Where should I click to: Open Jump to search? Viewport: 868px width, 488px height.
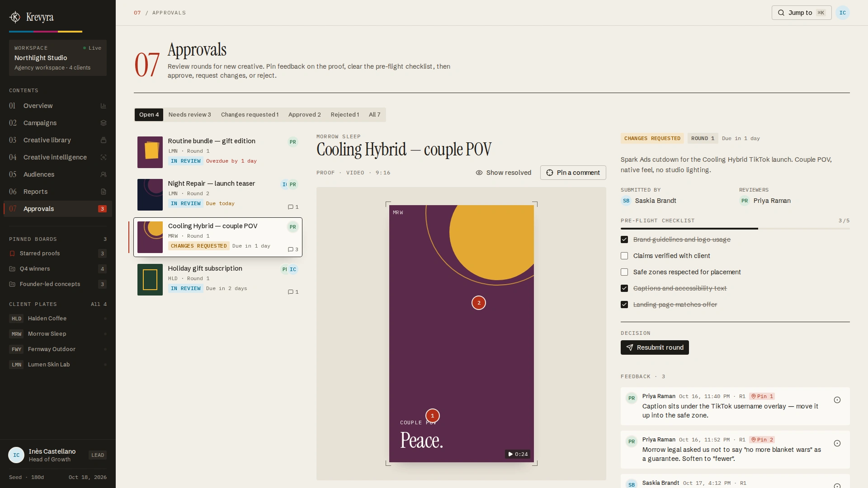pyautogui.click(x=801, y=13)
